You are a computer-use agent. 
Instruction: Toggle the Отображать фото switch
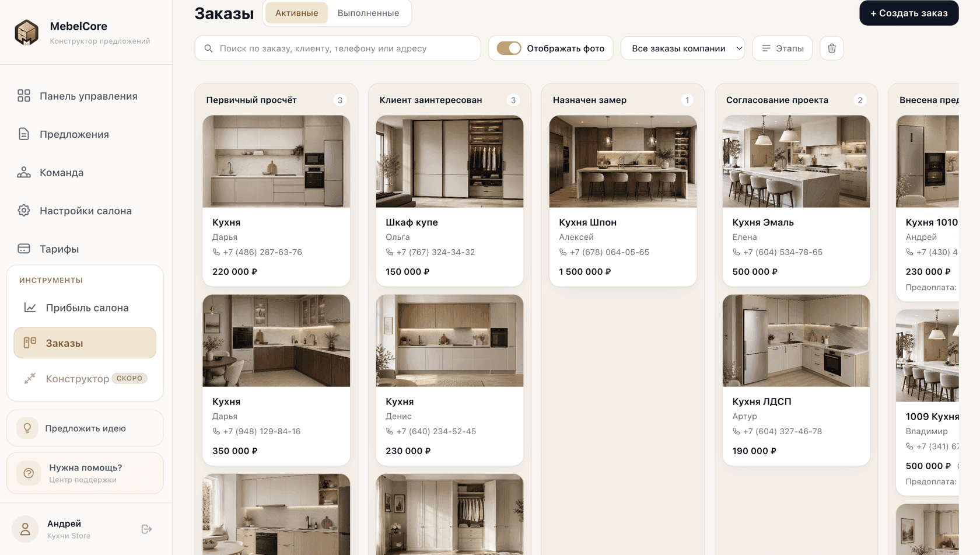(x=509, y=48)
